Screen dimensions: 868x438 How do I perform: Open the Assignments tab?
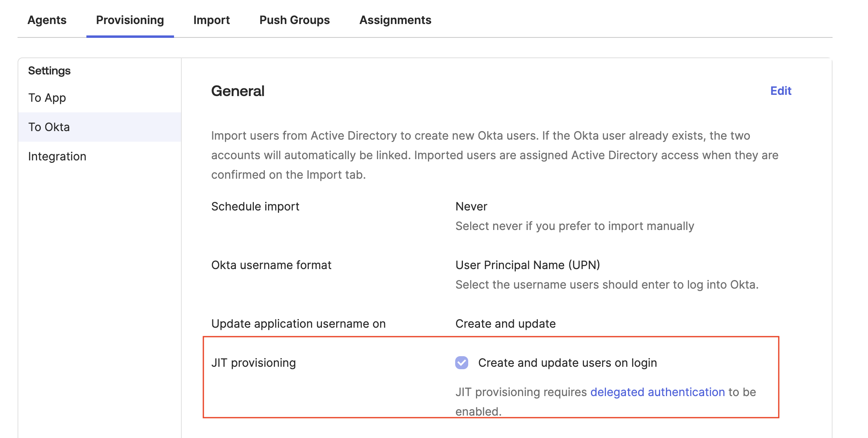[395, 20]
